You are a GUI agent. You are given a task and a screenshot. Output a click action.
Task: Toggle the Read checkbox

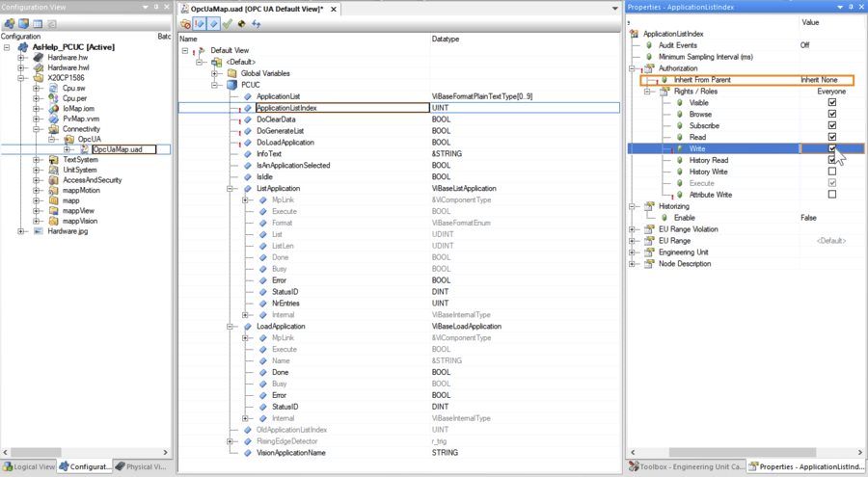(x=832, y=137)
